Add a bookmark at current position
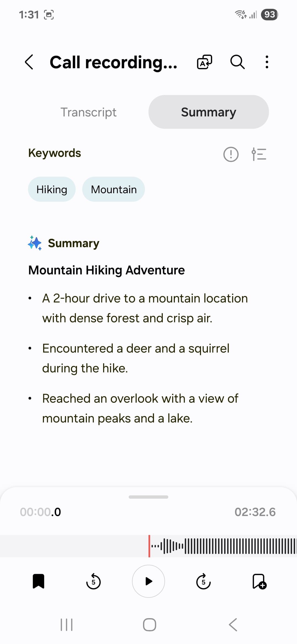The height and width of the screenshot is (644, 297). (x=259, y=581)
